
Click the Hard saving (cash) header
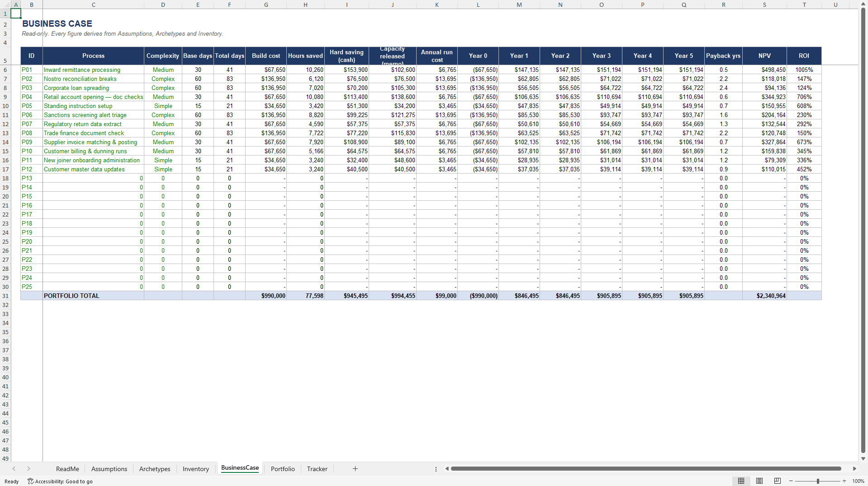coord(346,56)
